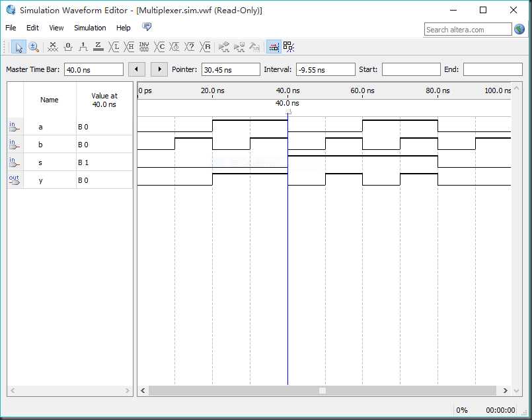
Task: Click the 00:00:00 elapsed time status
Action: [x=500, y=410]
